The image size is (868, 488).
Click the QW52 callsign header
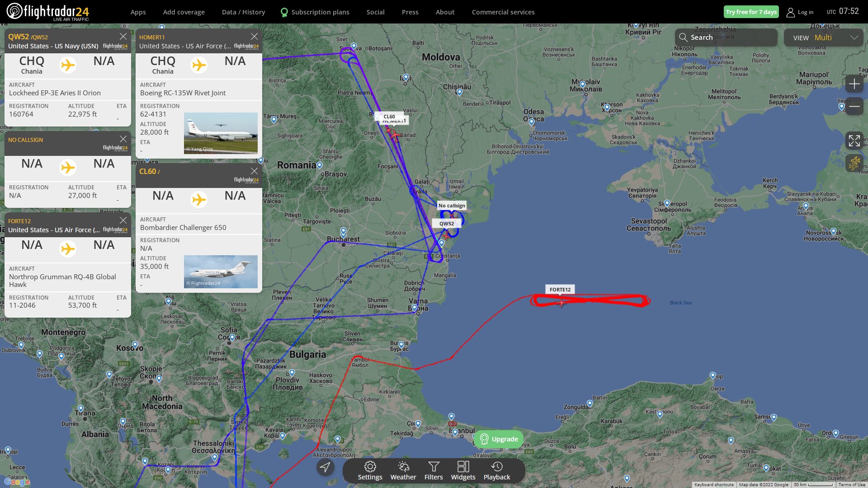(x=28, y=37)
